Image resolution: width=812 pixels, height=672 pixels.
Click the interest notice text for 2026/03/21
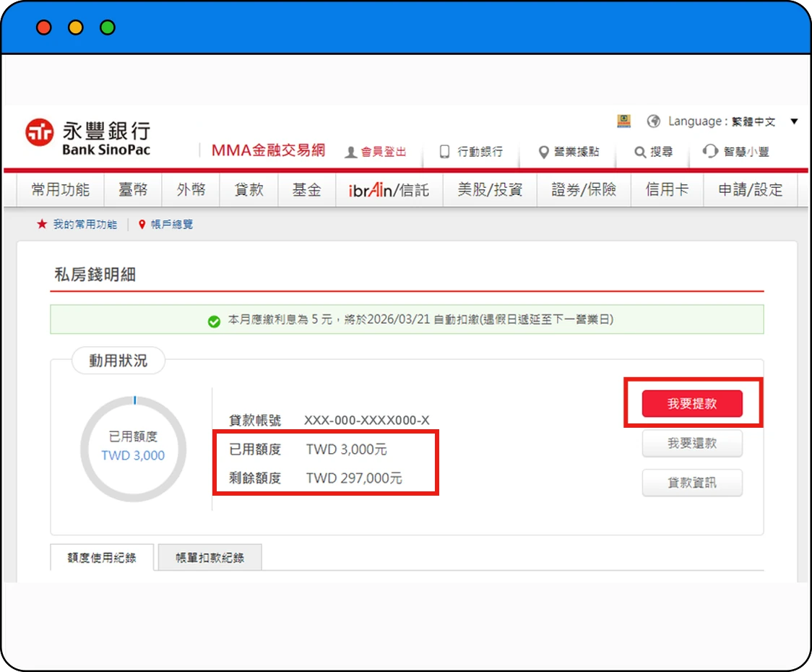(420, 319)
